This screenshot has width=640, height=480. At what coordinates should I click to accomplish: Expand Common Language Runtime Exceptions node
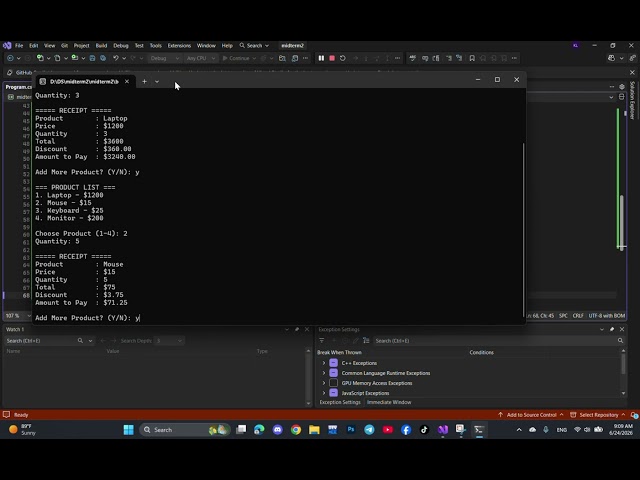tap(324, 373)
